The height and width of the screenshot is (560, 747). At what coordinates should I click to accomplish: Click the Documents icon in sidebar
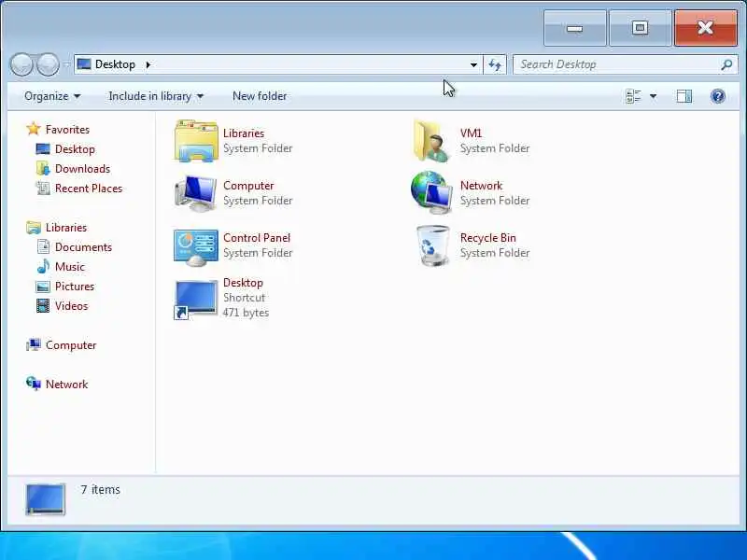[x=43, y=246]
